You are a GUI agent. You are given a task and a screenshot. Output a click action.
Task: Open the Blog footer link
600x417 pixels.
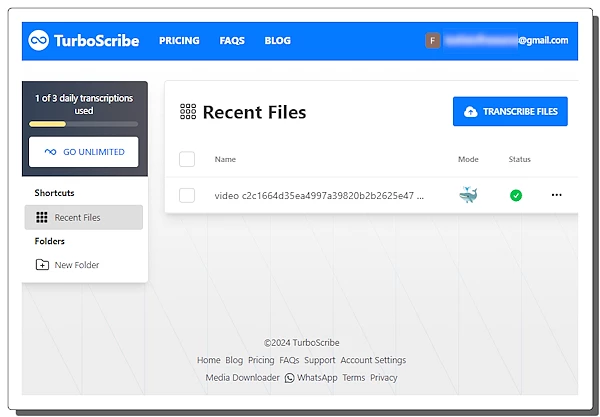click(x=234, y=360)
